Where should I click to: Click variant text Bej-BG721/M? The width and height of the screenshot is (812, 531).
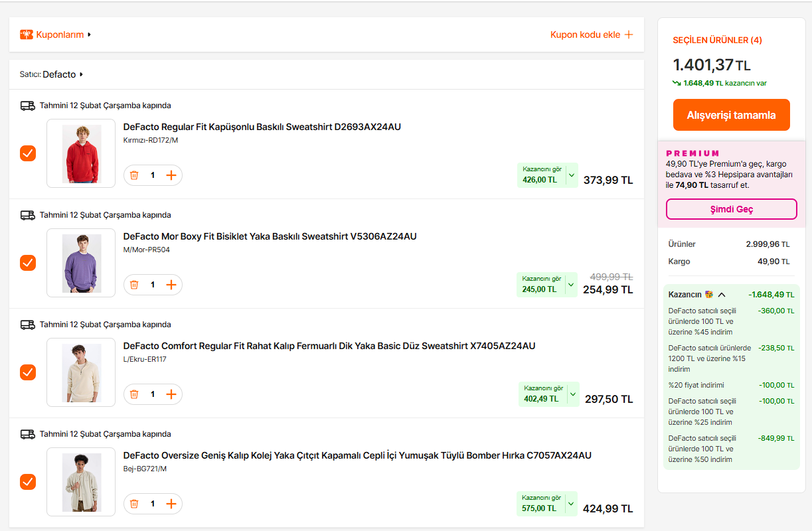(x=145, y=469)
